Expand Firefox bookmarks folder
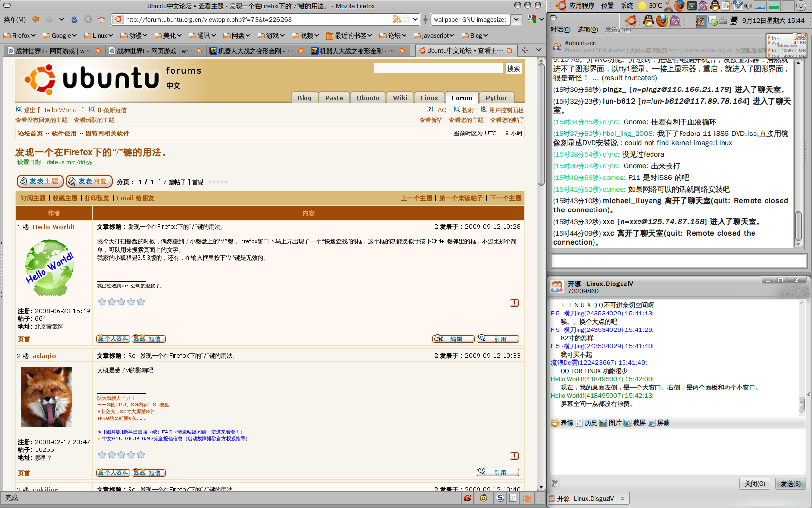This screenshot has width=812, height=508. pos(19,36)
